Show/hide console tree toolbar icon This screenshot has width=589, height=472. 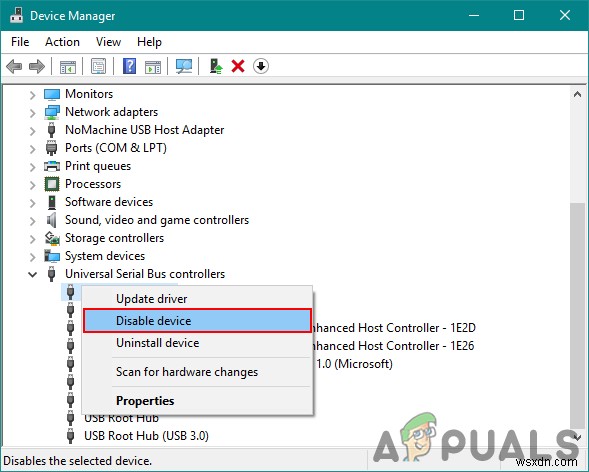[68, 66]
